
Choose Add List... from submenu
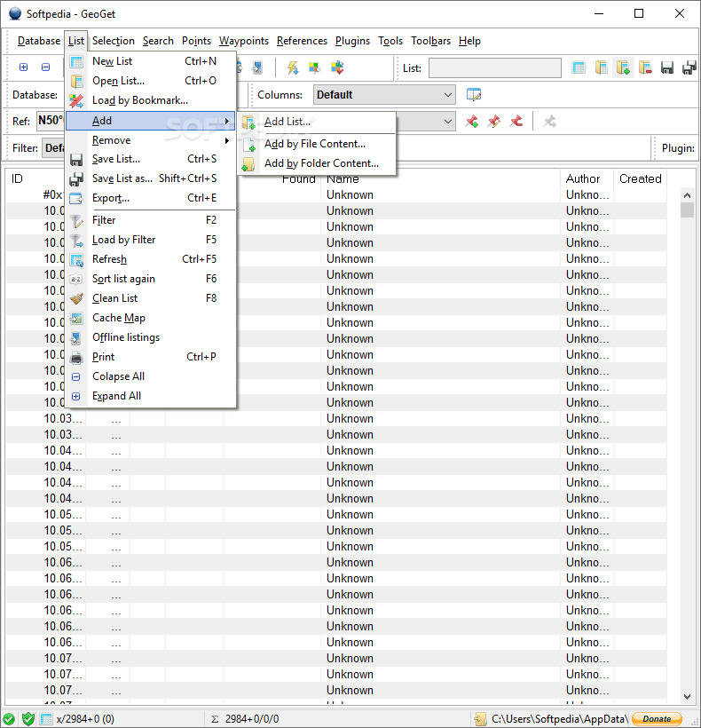pyautogui.click(x=317, y=122)
